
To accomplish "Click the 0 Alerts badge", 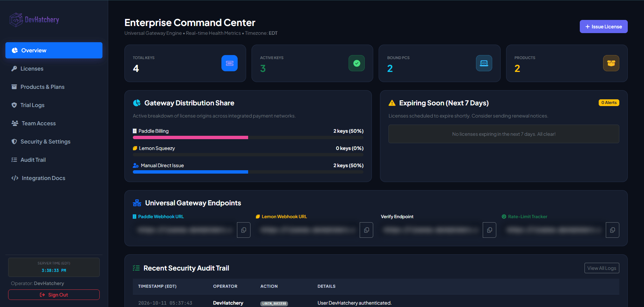I will pos(609,103).
